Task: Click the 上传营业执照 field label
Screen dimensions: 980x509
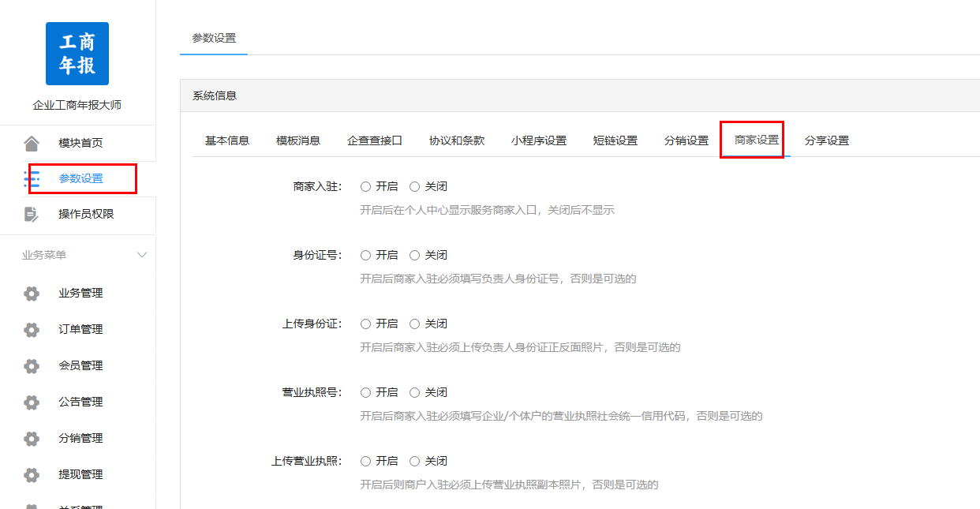Action: [x=306, y=462]
